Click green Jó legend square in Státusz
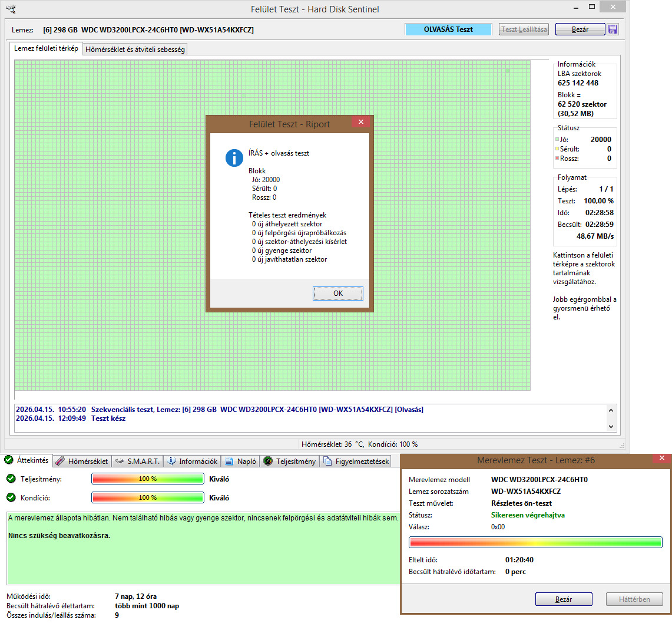This screenshot has height=623, width=672. point(557,139)
